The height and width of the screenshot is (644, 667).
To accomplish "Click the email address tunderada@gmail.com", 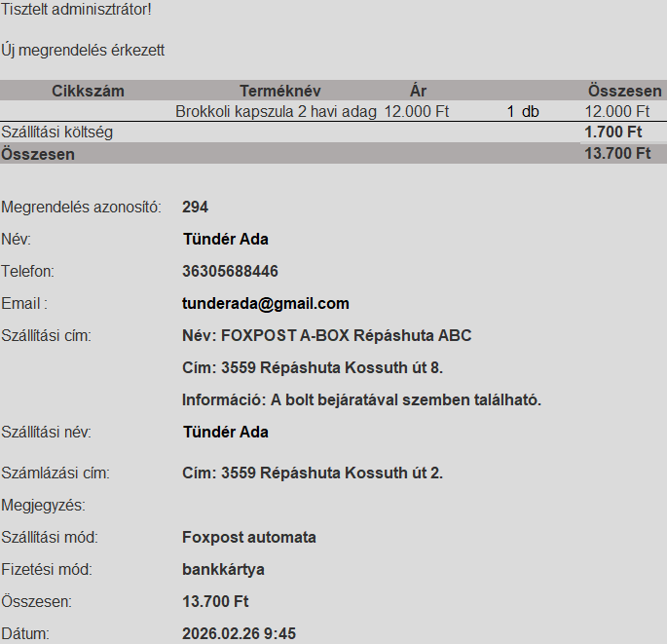I will 265,304.
